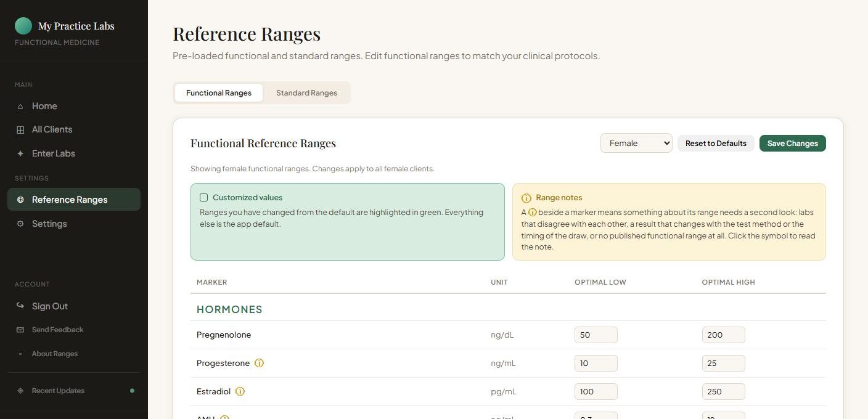Screen dimensions: 868x419
Task: Open Enter Labs in the sidebar
Action: (x=74, y=153)
